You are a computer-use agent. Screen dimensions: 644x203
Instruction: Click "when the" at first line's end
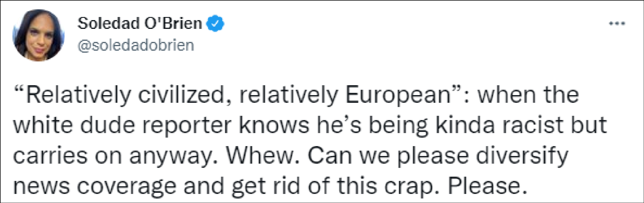(528, 95)
